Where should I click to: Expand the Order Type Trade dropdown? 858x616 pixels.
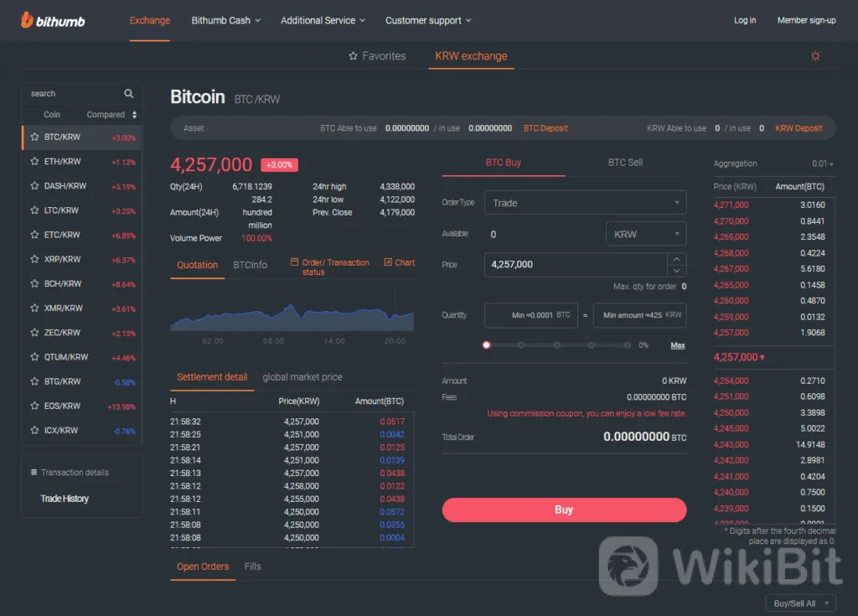[585, 203]
